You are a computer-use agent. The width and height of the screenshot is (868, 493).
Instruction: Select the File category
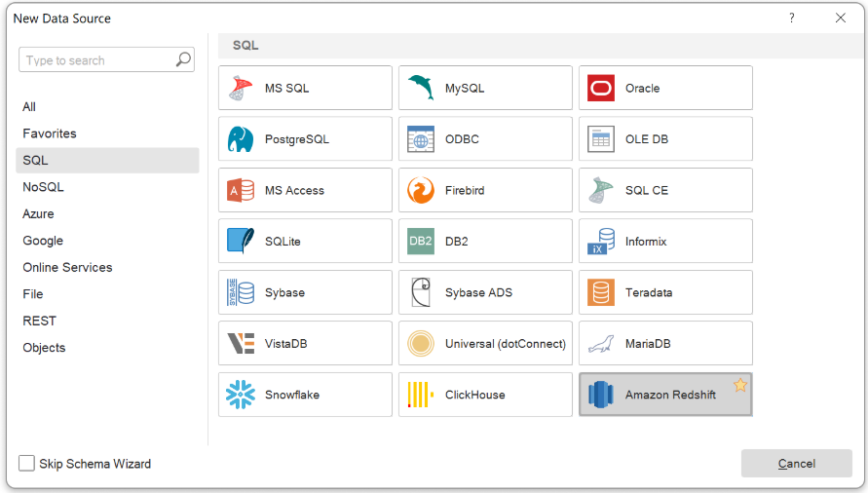[107, 294]
